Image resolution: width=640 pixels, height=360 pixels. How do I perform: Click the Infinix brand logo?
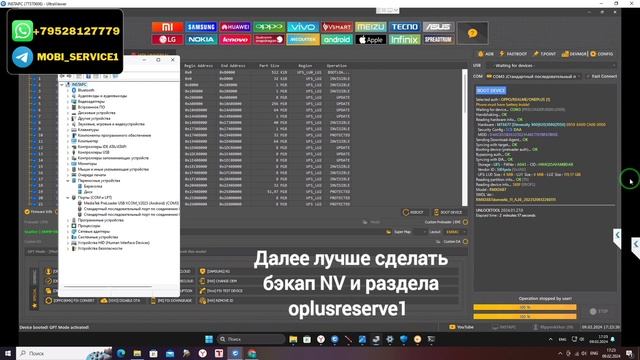coord(404,40)
